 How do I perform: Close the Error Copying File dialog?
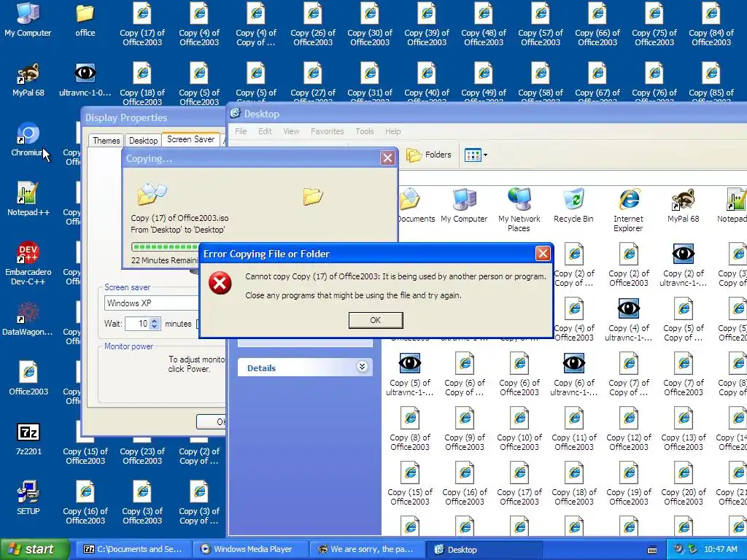point(543,253)
